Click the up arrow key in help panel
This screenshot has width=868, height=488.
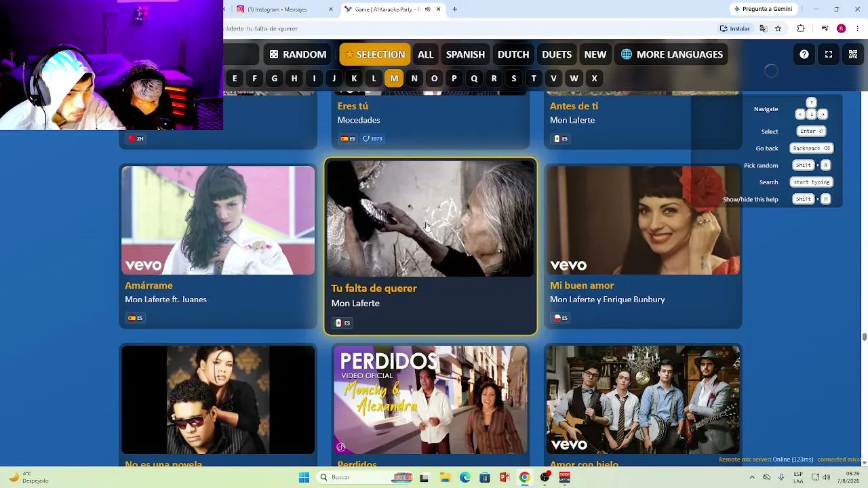click(812, 103)
